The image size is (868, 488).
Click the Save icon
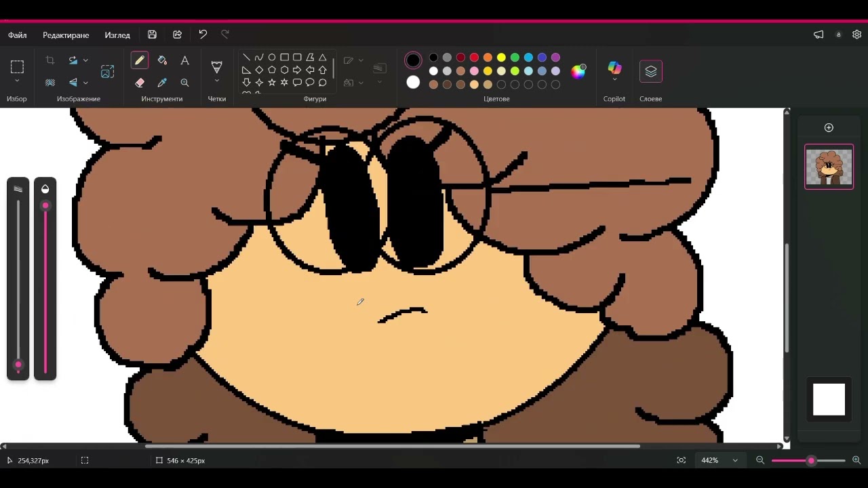(x=152, y=35)
